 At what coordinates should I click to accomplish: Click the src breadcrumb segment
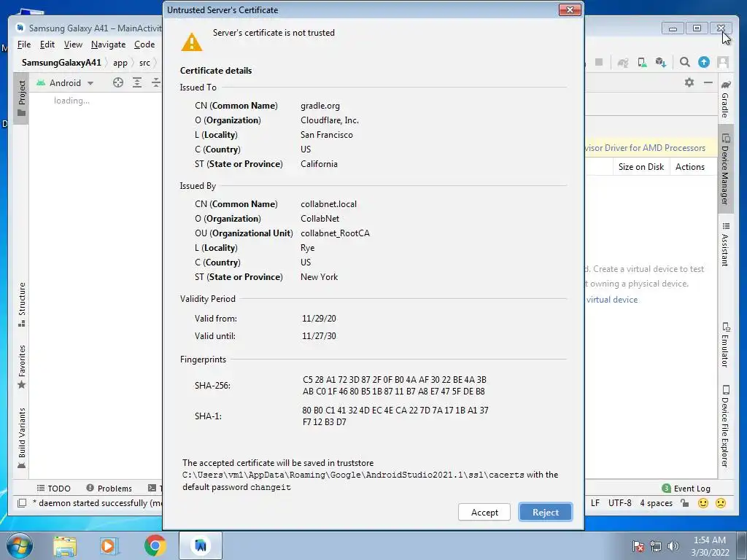(145, 63)
